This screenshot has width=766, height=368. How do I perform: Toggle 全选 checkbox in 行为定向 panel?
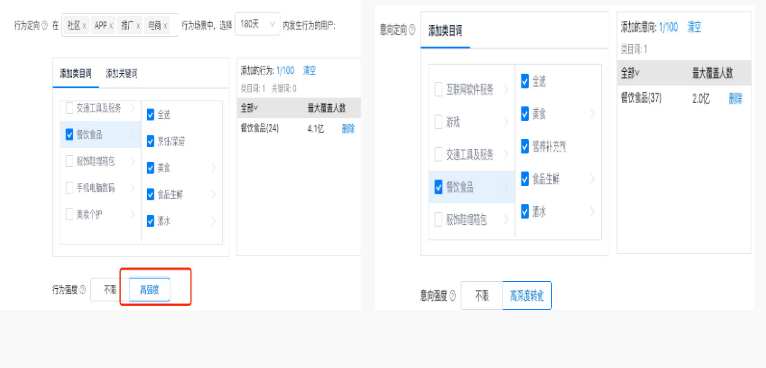click(150, 115)
